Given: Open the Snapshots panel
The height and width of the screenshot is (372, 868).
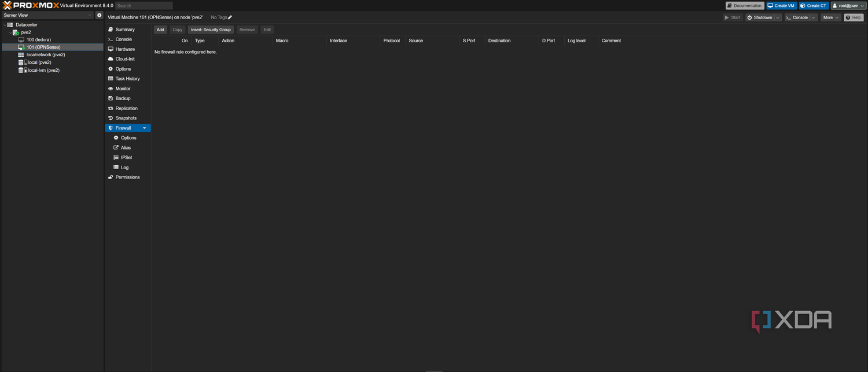Looking at the screenshot, I should pos(126,118).
